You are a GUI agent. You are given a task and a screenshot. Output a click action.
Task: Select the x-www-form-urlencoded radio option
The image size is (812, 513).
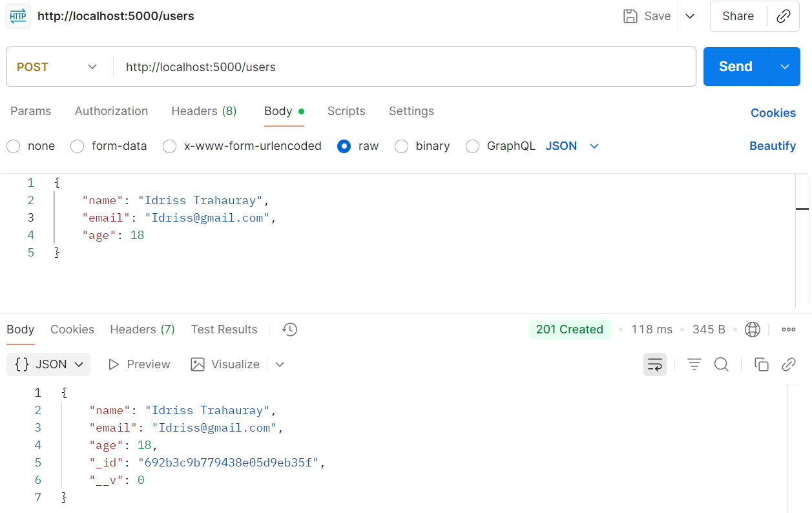click(170, 146)
